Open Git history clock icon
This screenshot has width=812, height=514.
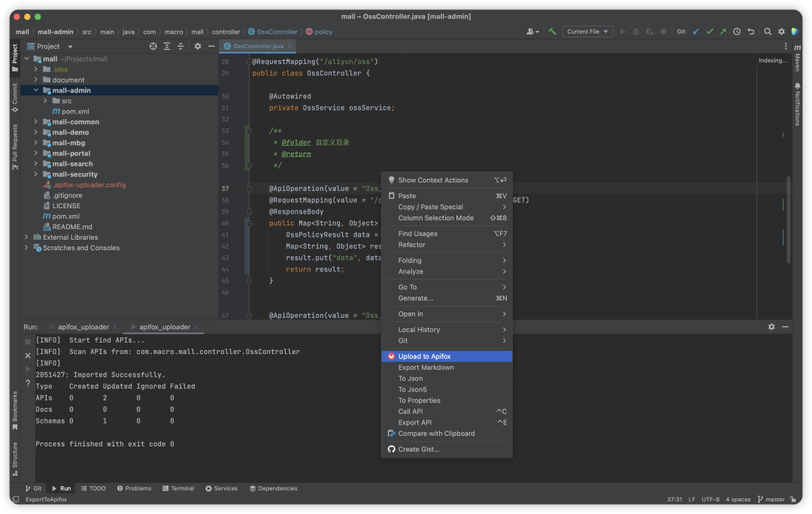point(737,32)
